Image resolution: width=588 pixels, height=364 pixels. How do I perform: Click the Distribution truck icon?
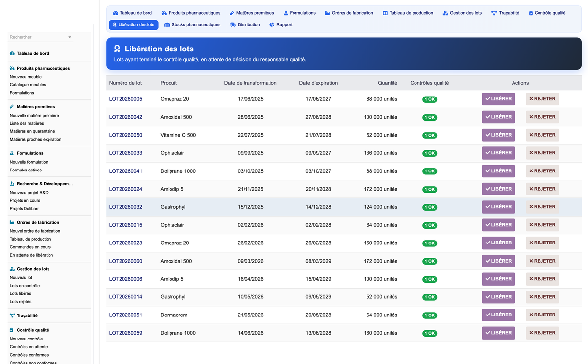click(233, 24)
